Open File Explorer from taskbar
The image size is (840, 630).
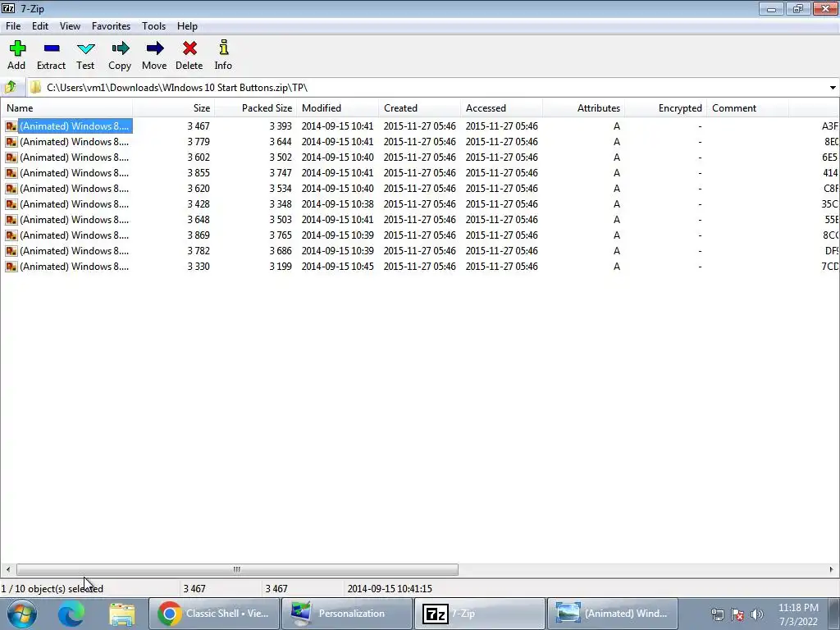tap(121, 614)
